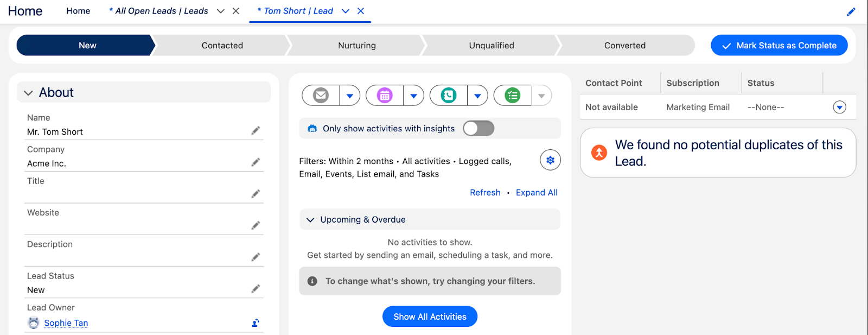The height and width of the screenshot is (335, 868).
Task: Click Show All Activities button
Action: point(430,317)
